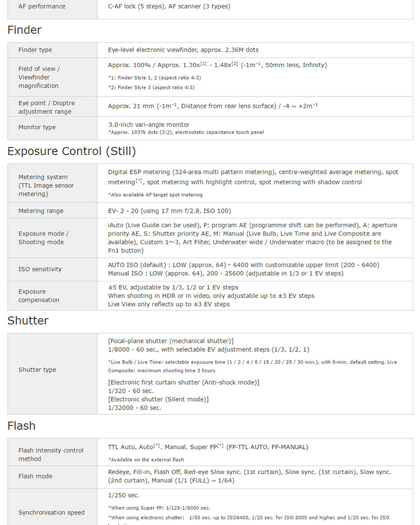420x525 pixels.
Task: Select the Flash mode row label
Action: (35, 476)
